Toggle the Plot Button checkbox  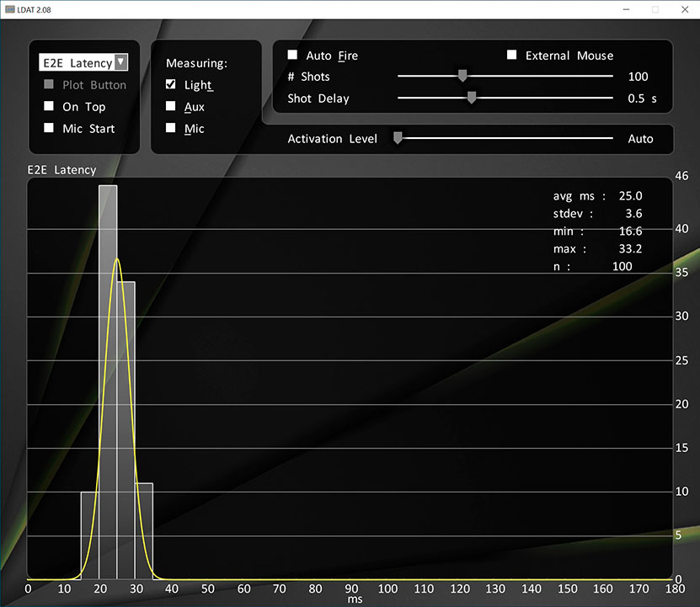(49, 84)
